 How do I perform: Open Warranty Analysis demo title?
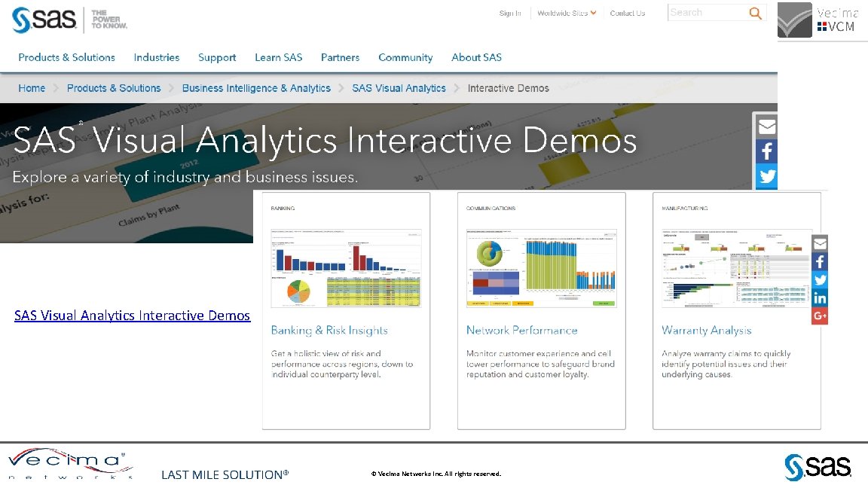tap(706, 331)
